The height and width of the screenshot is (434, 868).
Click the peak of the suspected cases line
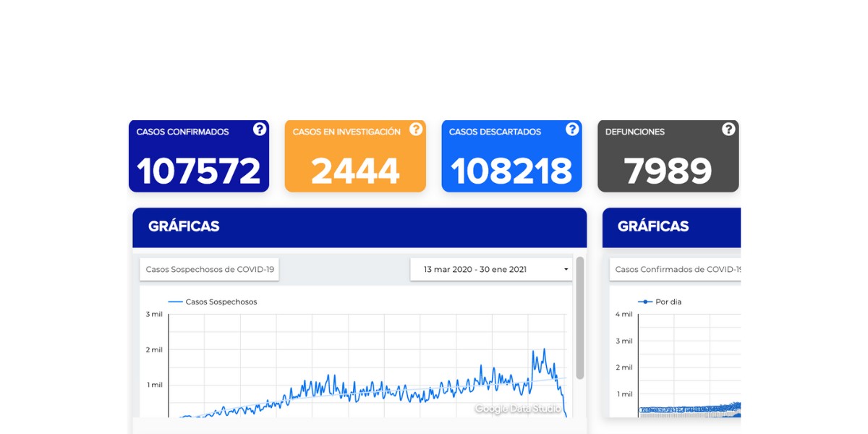(544, 350)
